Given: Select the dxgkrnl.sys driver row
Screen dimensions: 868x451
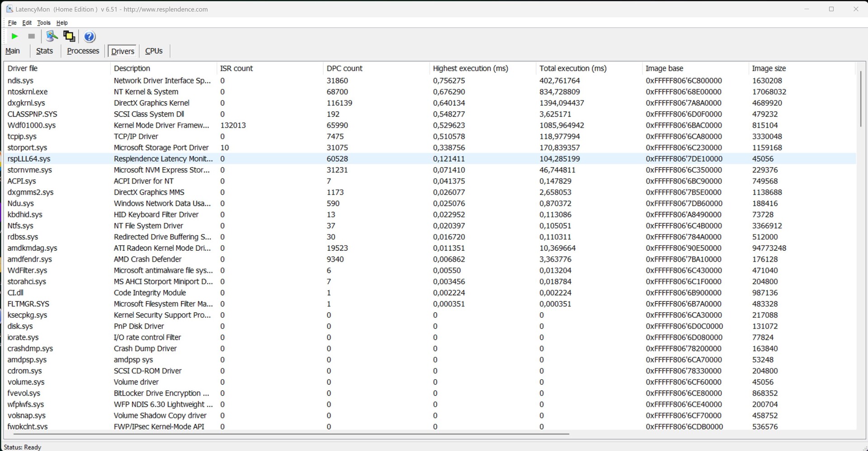Looking at the screenshot, I should tap(26, 103).
